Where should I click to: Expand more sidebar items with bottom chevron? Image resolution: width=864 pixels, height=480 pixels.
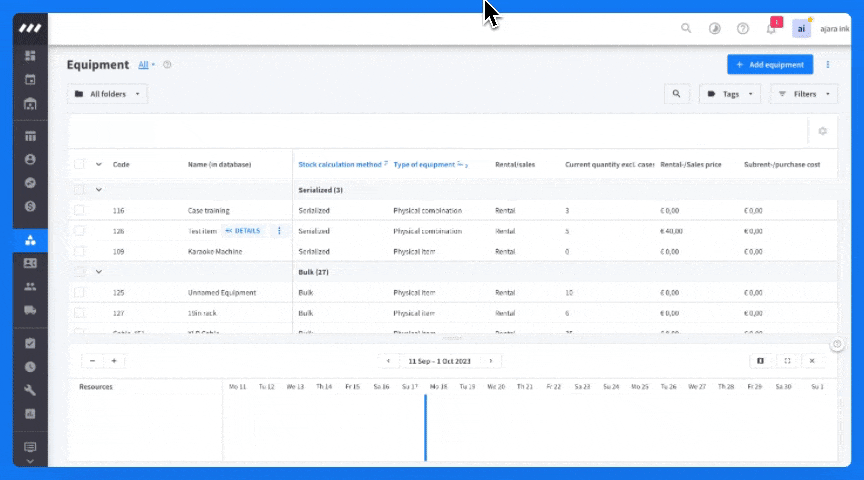click(x=30, y=461)
